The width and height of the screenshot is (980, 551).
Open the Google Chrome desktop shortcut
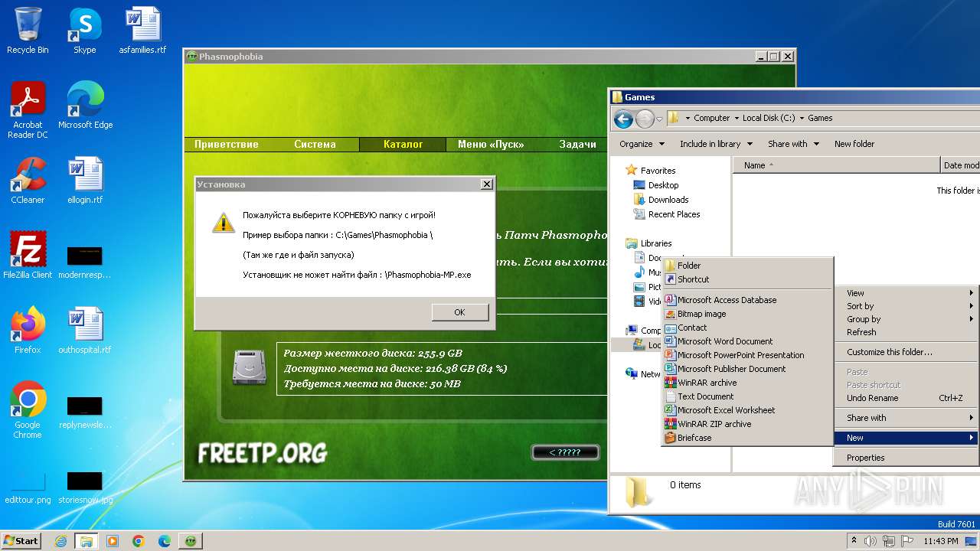point(28,410)
